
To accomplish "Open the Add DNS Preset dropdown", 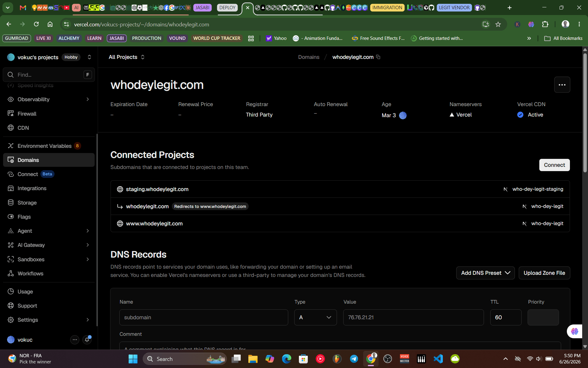I will (485, 273).
